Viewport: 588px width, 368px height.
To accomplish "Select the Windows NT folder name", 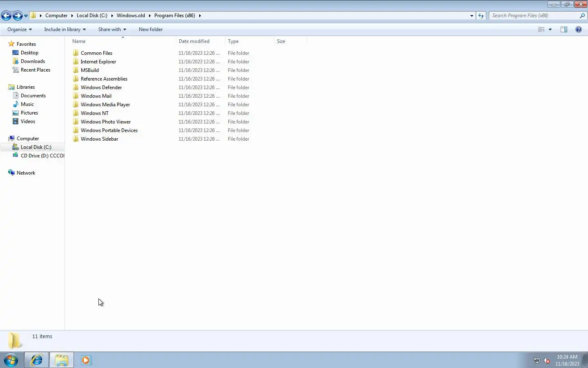I will pyautogui.click(x=95, y=113).
